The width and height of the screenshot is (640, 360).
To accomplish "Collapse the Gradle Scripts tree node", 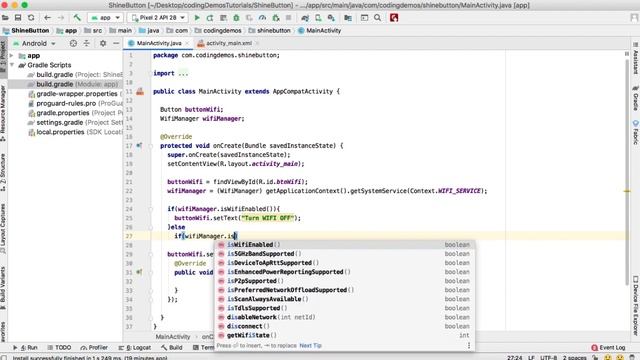I will pyautogui.click(x=12, y=65).
